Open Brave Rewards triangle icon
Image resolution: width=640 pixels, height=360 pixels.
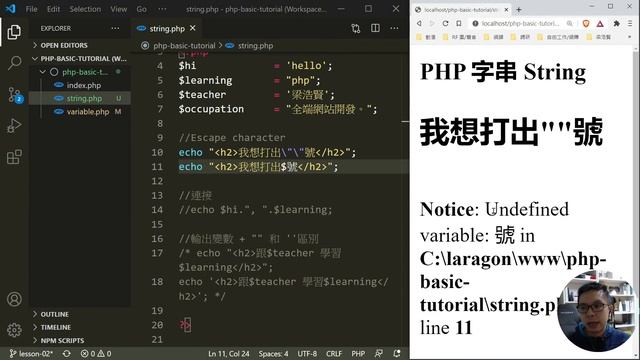click(x=600, y=24)
